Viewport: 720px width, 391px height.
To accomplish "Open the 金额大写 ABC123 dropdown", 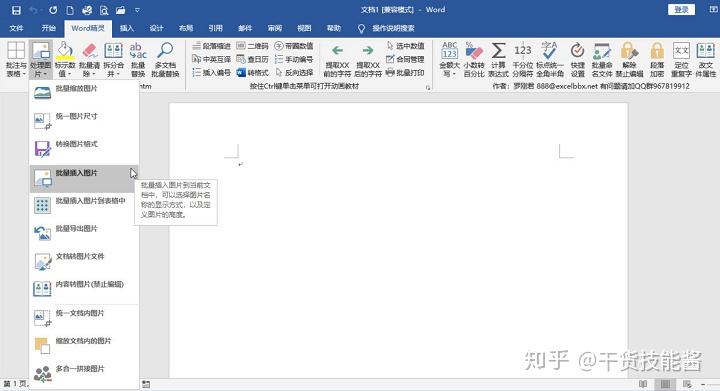I will [449, 59].
